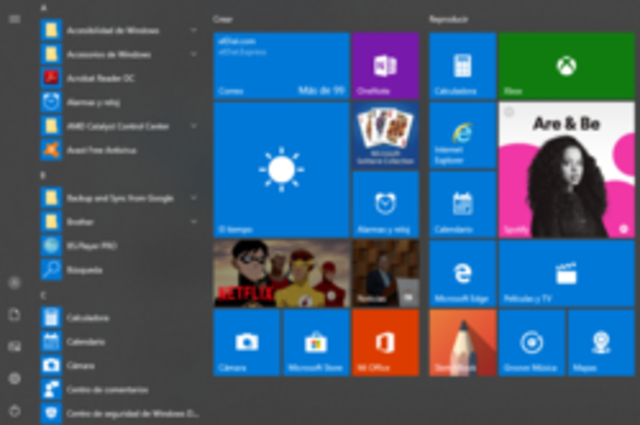Open the user account icon in left rail
Viewport: 640px width, 425px height.
coord(15,283)
